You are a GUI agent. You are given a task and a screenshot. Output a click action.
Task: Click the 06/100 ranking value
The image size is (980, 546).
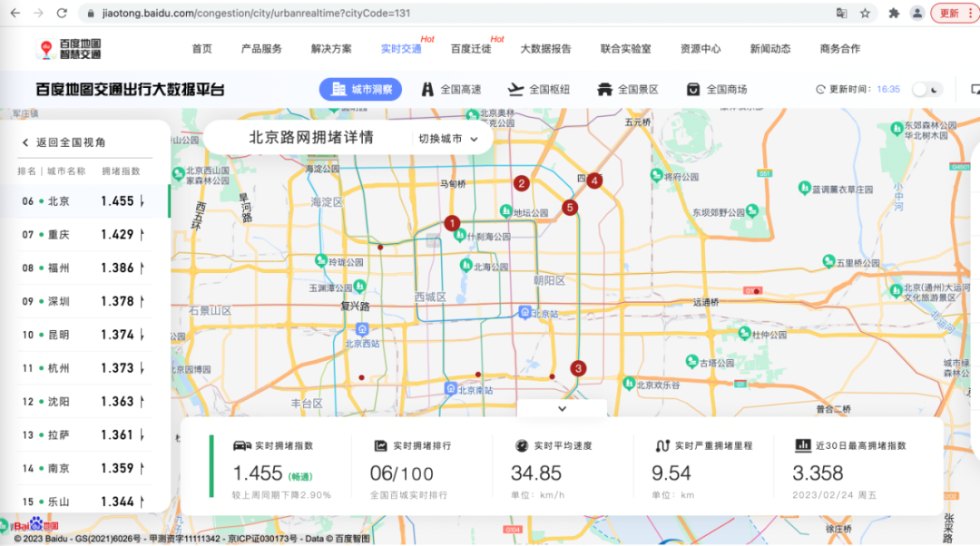click(401, 473)
